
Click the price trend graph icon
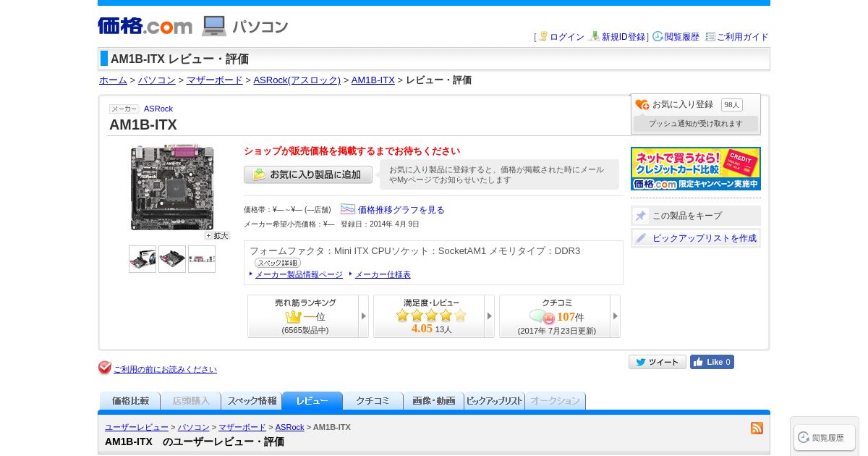pos(348,209)
